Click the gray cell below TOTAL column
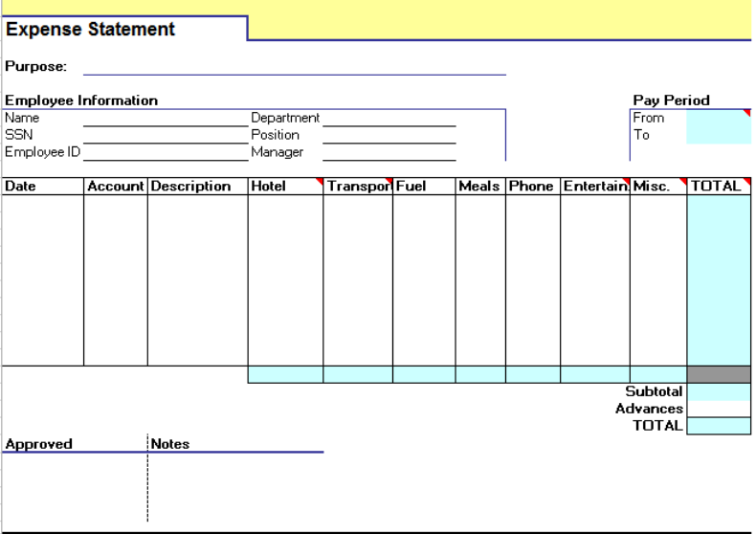This screenshot has width=756, height=534. point(719,374)
